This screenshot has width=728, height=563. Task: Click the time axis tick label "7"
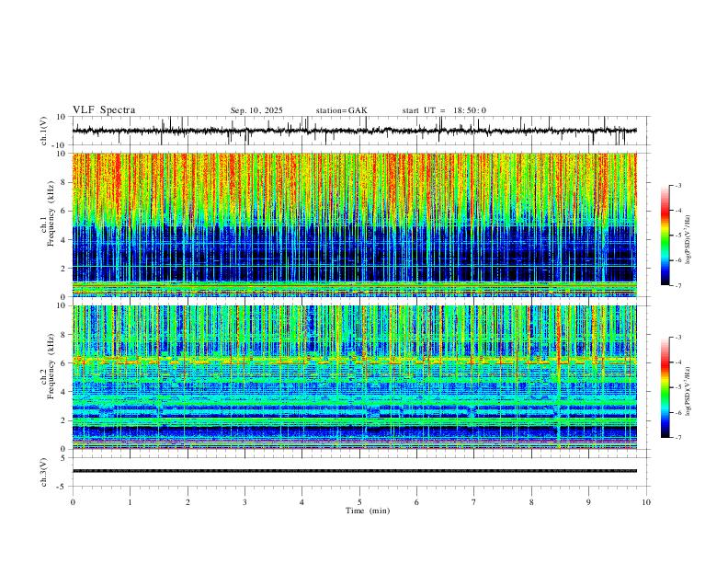pos(474,502)
